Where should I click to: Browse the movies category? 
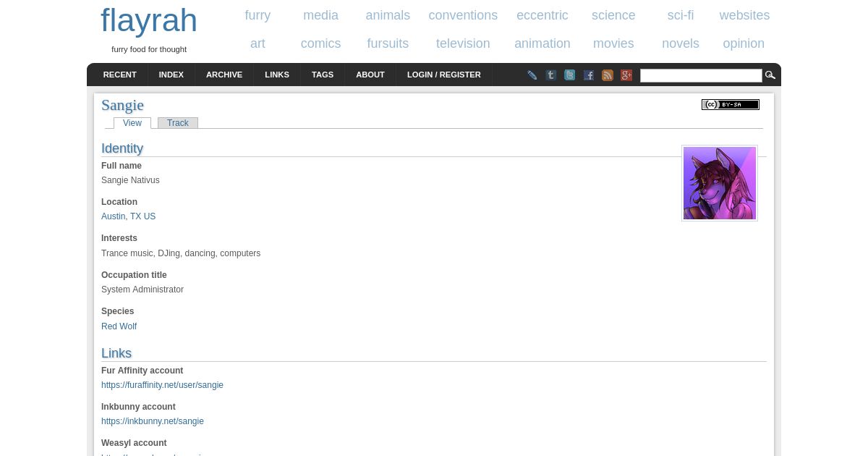click(x=613, y=43)
